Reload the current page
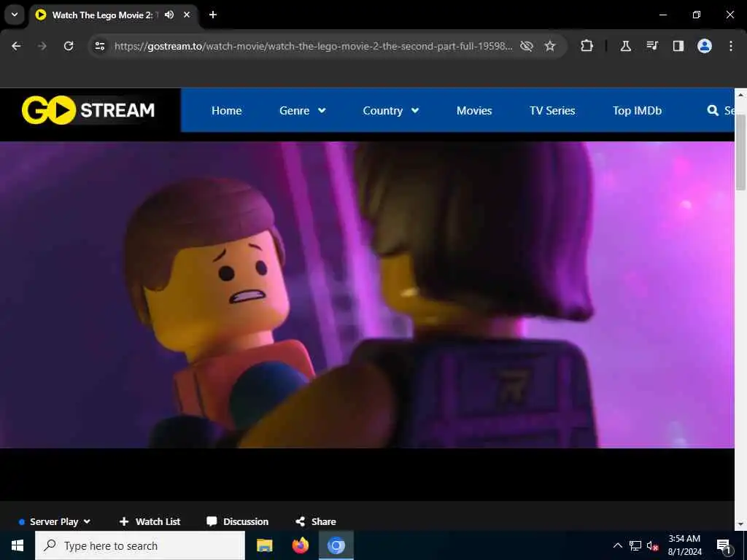 (69, 46)
